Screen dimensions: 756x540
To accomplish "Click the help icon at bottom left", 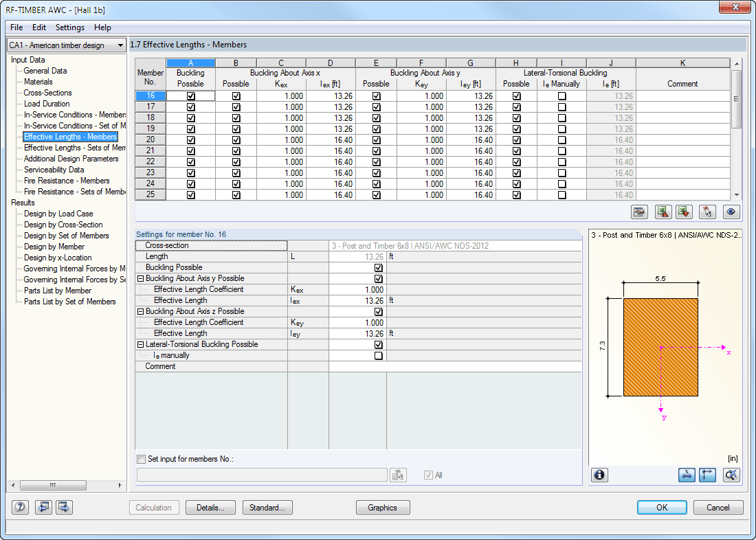I will [x=20, y=507].
